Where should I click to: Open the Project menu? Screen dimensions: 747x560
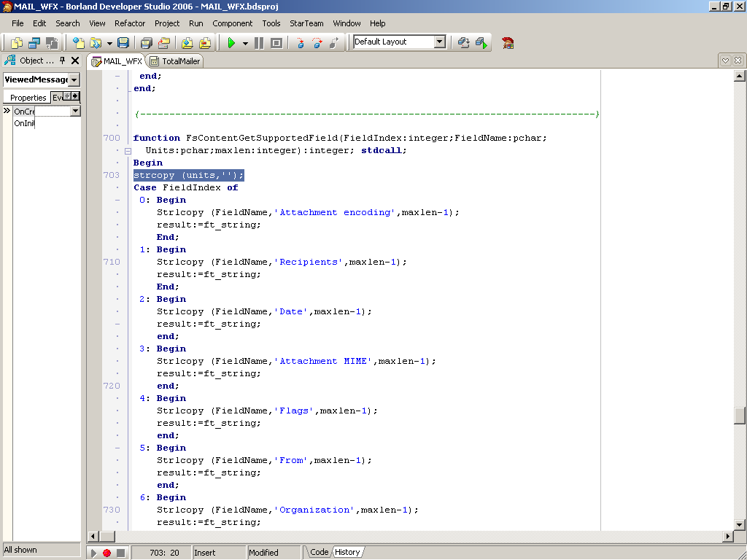tap(167, 23)
